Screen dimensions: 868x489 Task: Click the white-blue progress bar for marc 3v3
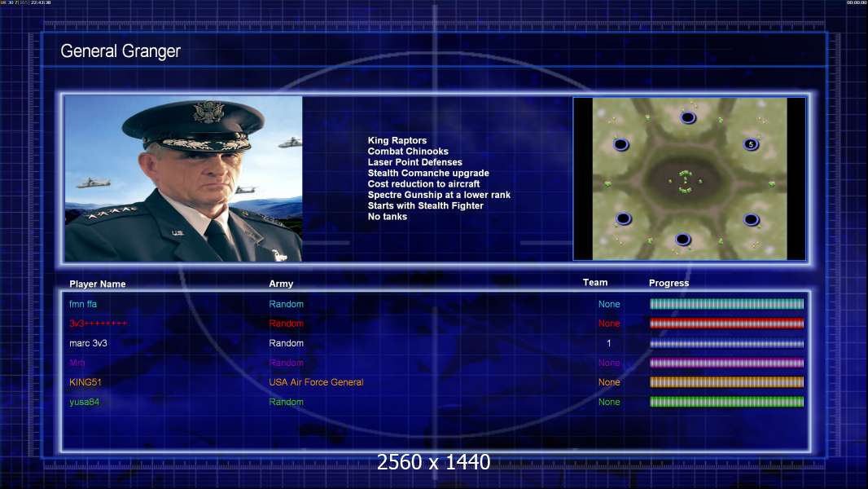(726, 343)
